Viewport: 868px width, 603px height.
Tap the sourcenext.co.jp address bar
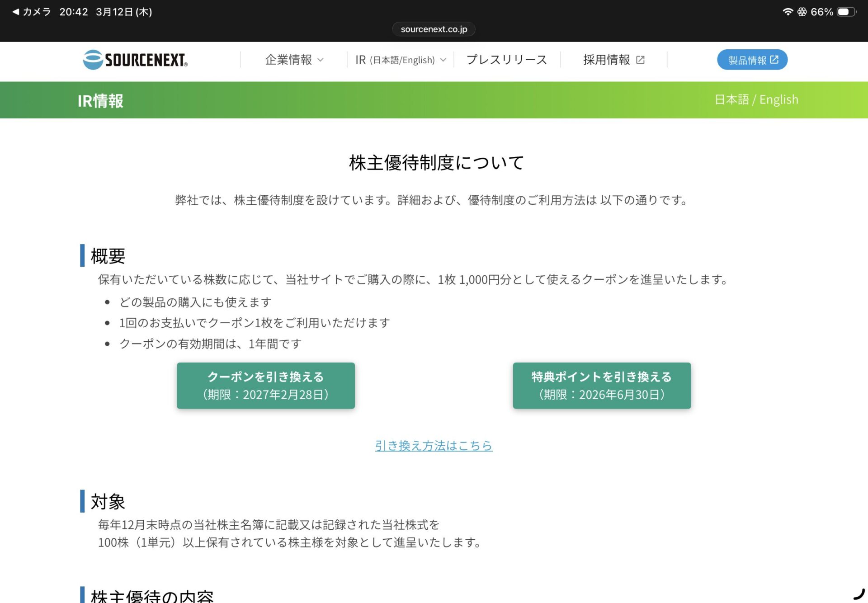click(434, 29)
